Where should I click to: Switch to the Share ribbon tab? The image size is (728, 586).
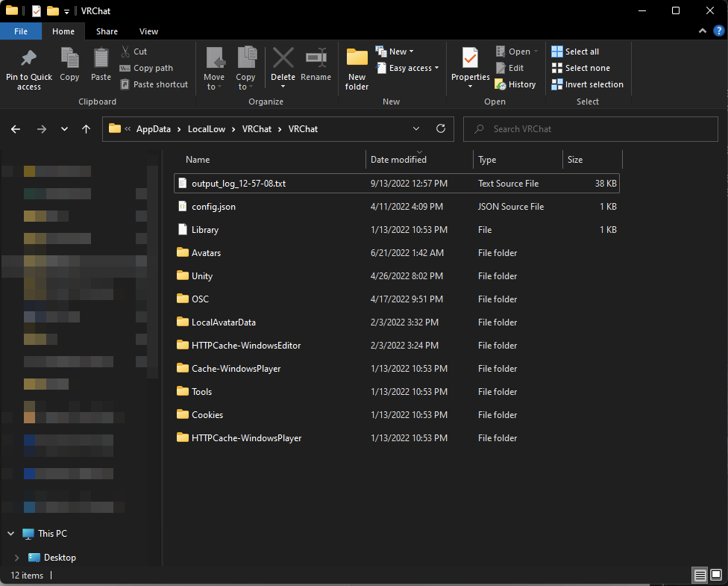click(x=107, y=31)
